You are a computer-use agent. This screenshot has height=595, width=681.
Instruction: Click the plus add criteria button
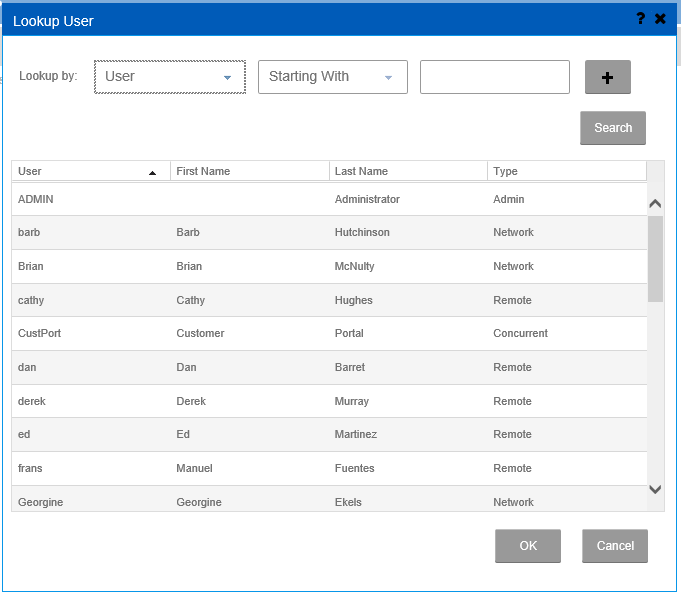(x=607, y=77)
